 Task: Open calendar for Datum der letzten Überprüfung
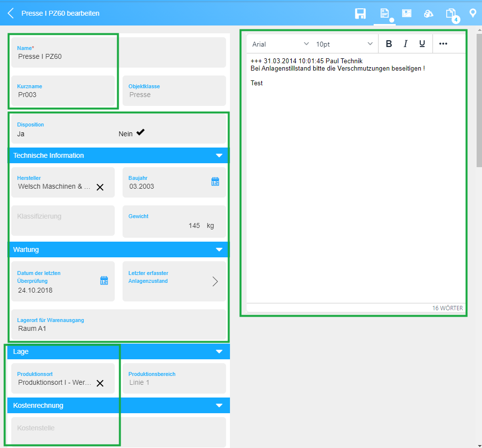(104, 280)
